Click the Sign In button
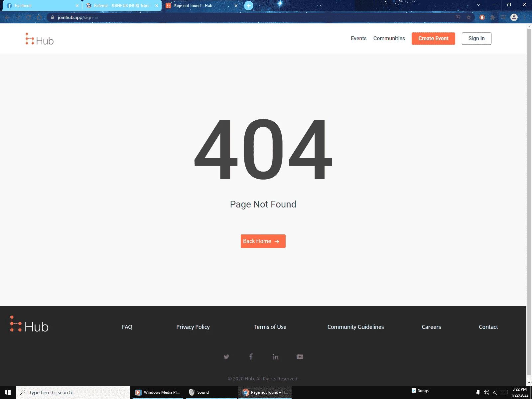 click(476, 39)
